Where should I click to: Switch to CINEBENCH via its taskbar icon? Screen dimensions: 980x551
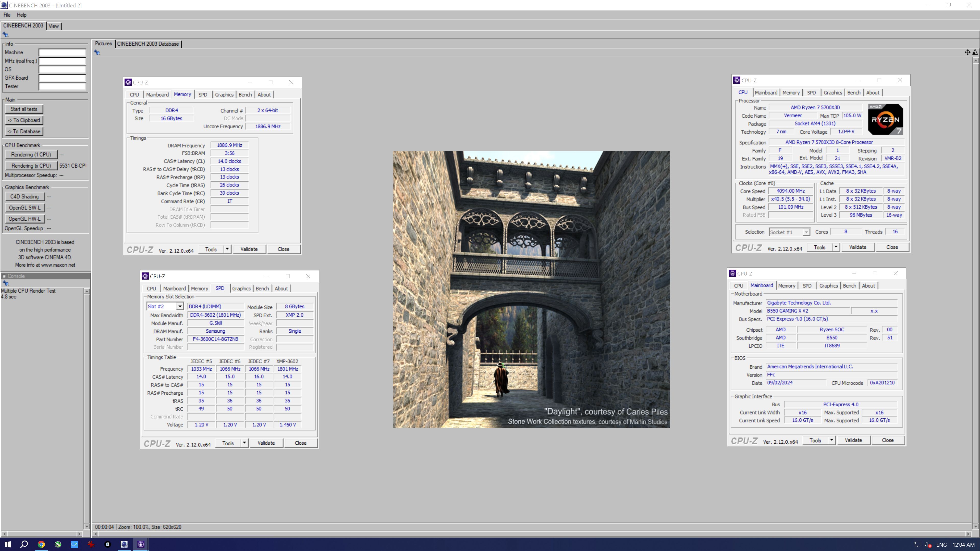pos(124,544)
